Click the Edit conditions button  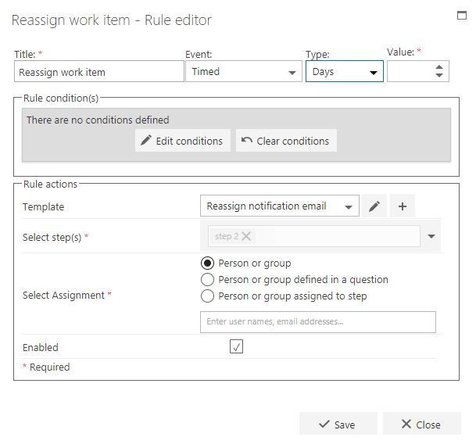pos(183,141)
